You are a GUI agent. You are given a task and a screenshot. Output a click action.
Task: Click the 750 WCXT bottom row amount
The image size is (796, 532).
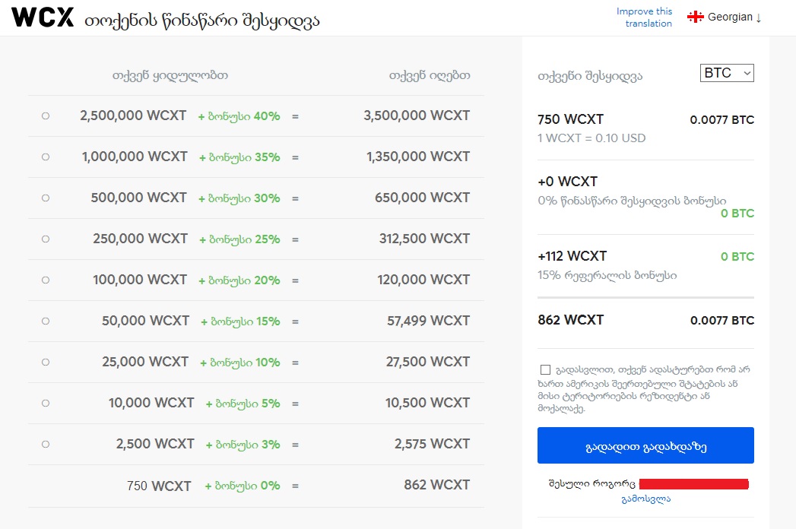click(159, 486)
